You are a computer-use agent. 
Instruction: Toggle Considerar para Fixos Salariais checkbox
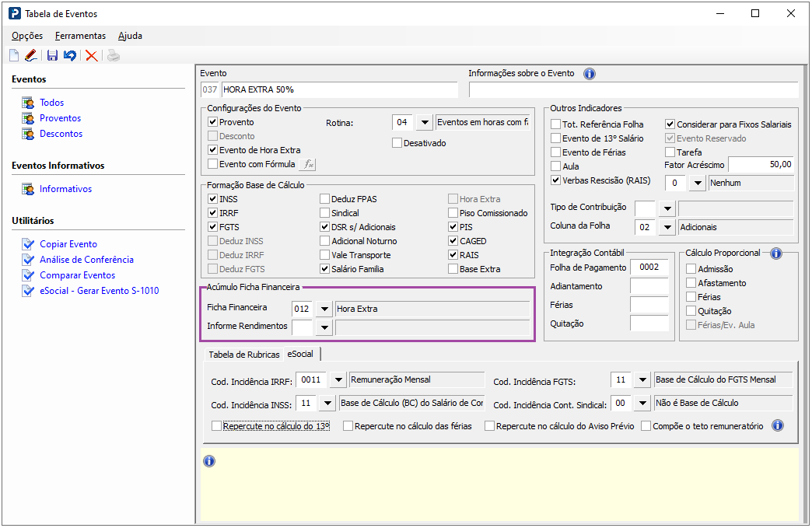670,124
